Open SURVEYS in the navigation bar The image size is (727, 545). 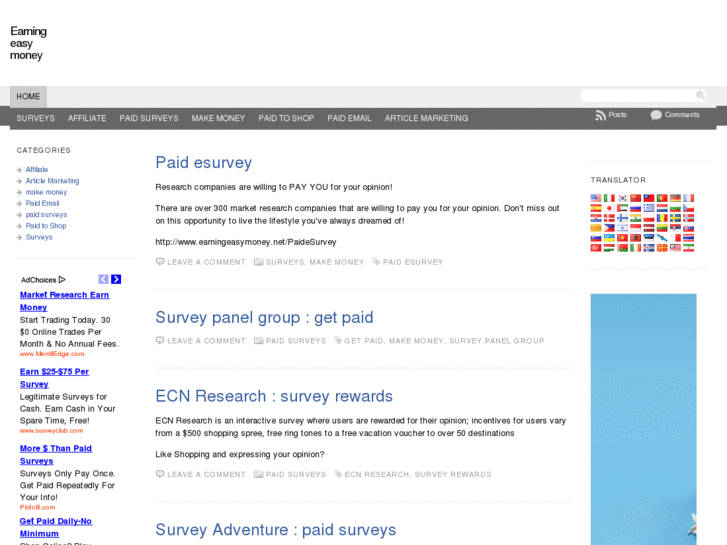(x=36, y=118)
